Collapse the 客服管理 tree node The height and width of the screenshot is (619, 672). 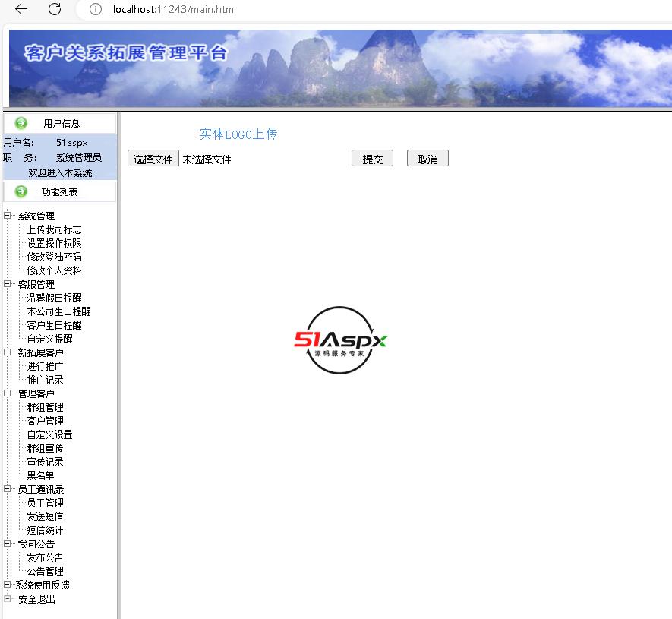click(8, 284)
